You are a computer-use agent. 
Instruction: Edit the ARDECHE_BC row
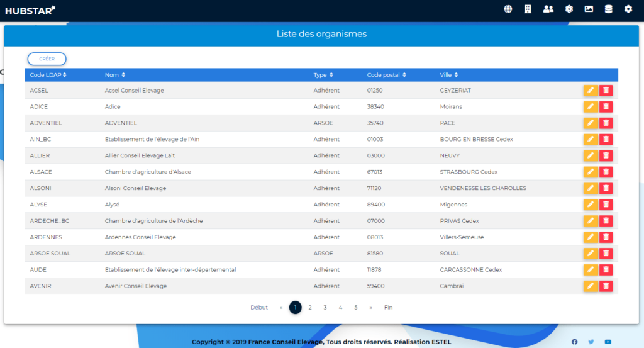pyautogui.click(x=591, y=221)
